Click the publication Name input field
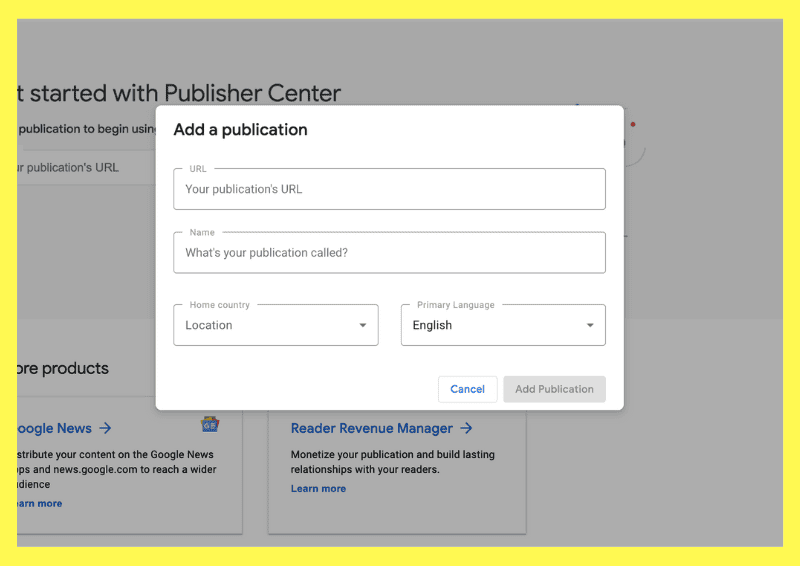The image size is (800, 566). tap(389, 253)
